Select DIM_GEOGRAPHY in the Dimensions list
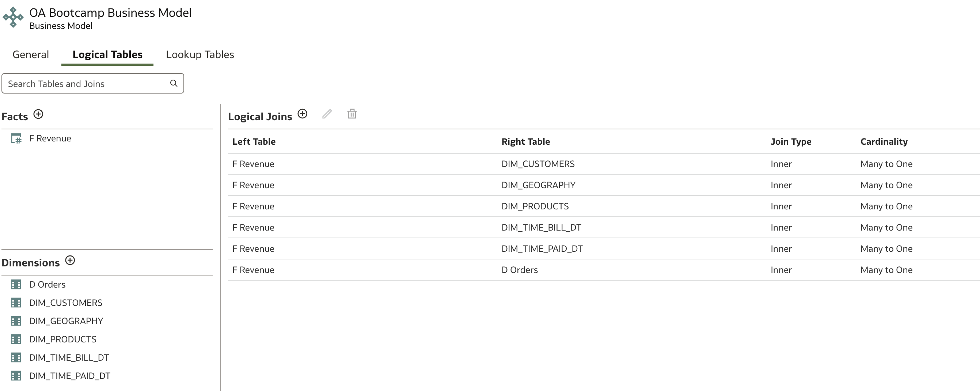 click(x=66, y=321)
